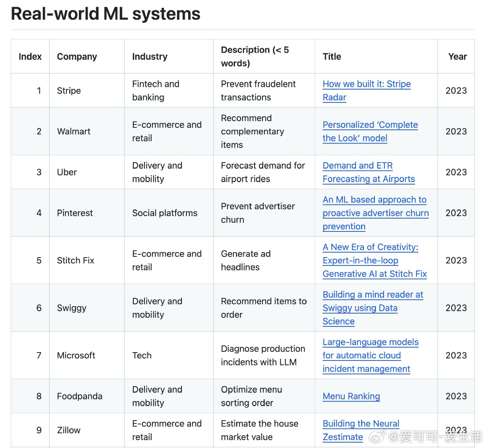Viewport: 487px width, 448px height.
Task: Open the Personalized 'Complete the Look' model link
Action: coord(370,131)
